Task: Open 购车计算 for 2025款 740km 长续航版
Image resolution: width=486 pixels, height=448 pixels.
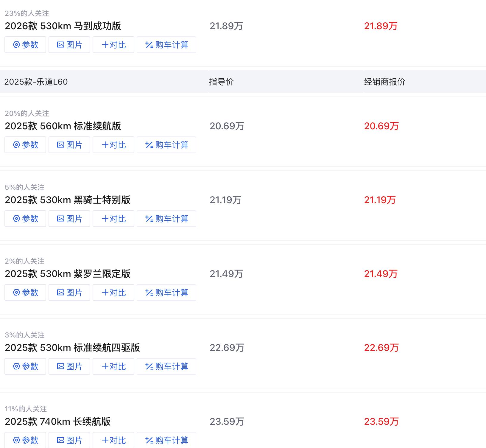Action: 166,440
